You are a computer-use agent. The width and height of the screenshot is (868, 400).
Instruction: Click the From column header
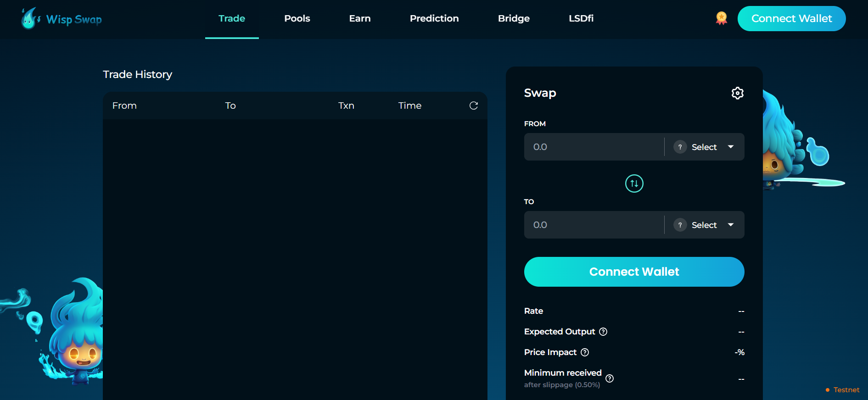pos(124,106)
